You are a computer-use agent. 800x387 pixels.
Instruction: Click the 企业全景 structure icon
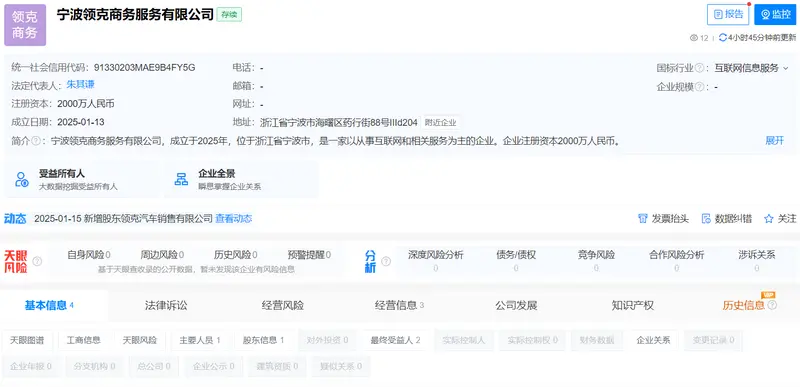tap(181, 179)
